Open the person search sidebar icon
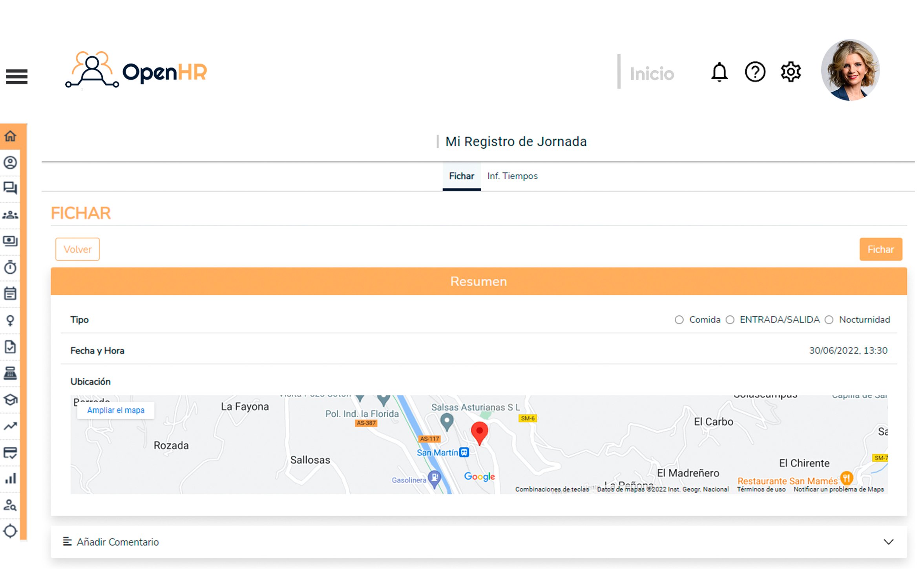924x573 pixels. 10,505
